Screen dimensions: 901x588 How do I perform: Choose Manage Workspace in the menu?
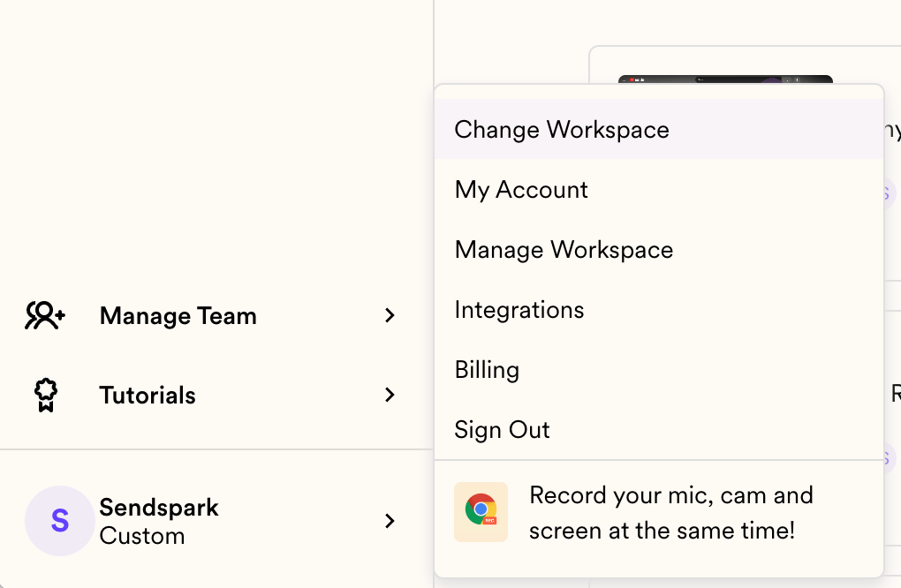click(659, 249)
